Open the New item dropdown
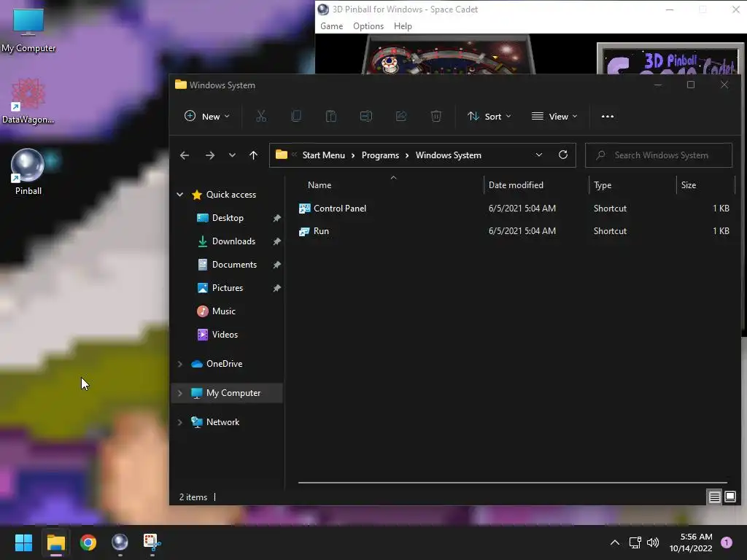This screenshot has height=560, width=747. tap(206, 116)
